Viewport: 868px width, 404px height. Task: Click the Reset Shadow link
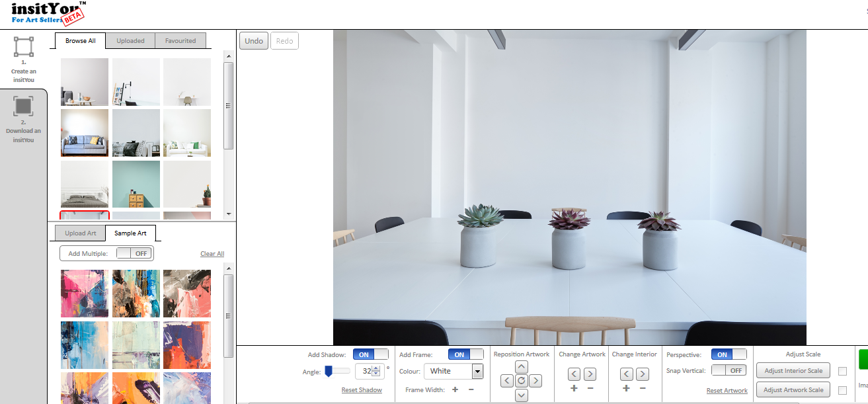[x=362, y=389]
